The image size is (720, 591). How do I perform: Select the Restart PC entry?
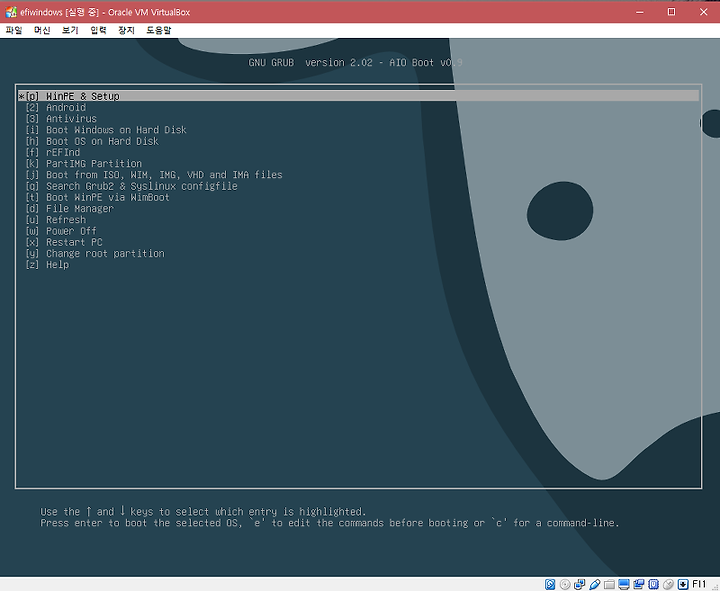pyautogui.click(x=358, y=242)
